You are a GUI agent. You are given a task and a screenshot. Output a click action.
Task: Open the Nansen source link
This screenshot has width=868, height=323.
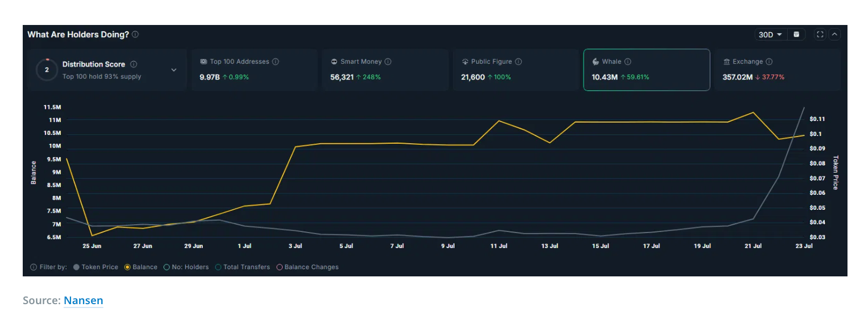coord(83,300)
